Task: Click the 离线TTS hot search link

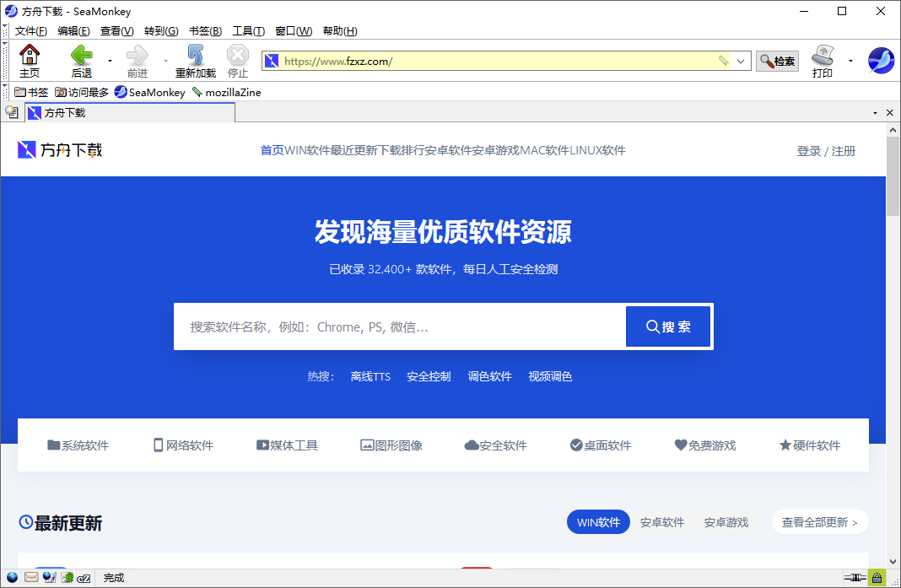Action: (x=370, y=376)
